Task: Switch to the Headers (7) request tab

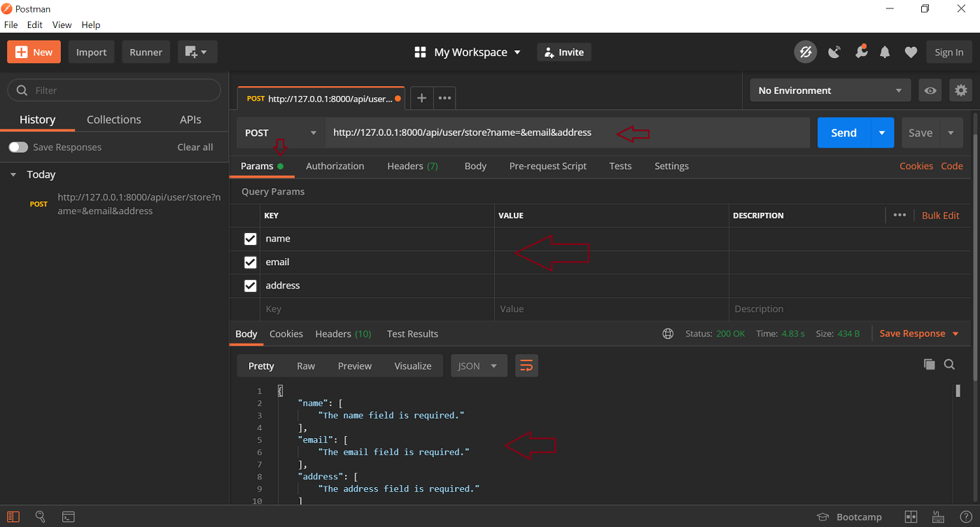Action: [412, 166]
